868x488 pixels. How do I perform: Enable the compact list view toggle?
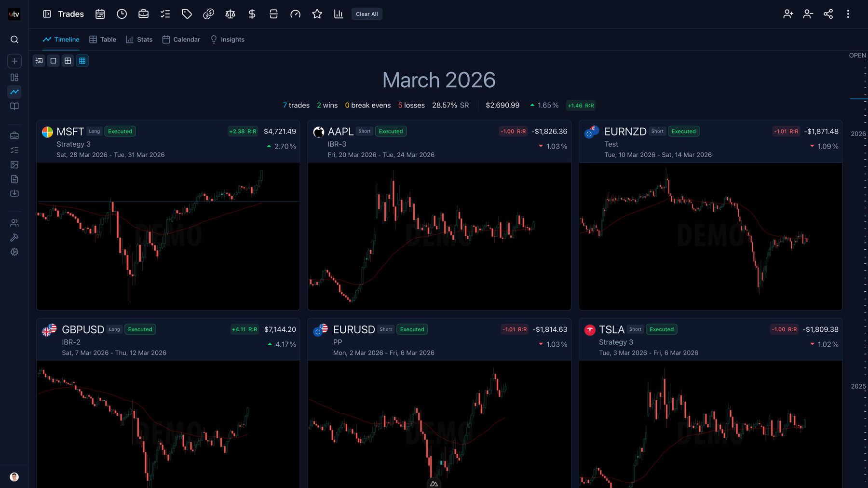coord(39,60)
